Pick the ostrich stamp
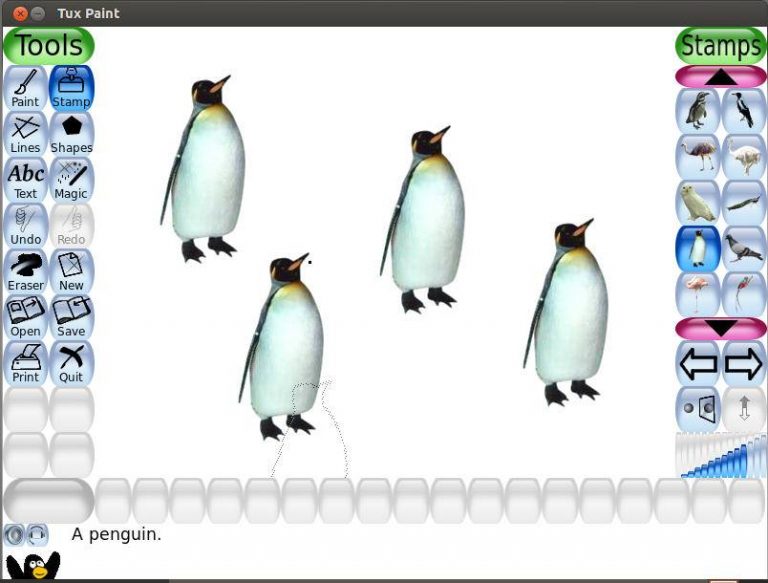 pos(697,157)
